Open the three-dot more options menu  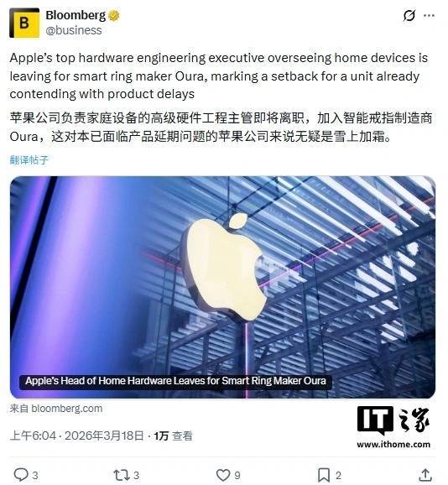point(429,16)
